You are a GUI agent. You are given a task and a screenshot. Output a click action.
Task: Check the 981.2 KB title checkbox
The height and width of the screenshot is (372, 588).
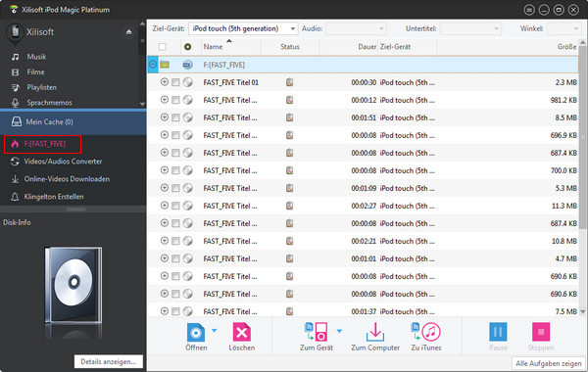[175, 101]
